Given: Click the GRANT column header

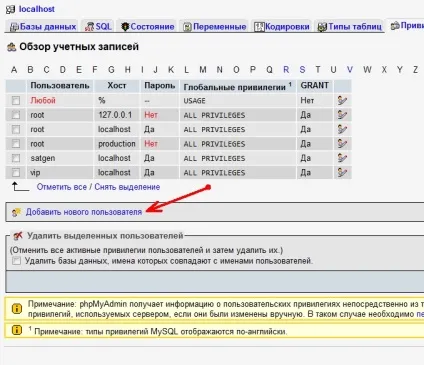Looking at the screenshot, I should [315, 86].
